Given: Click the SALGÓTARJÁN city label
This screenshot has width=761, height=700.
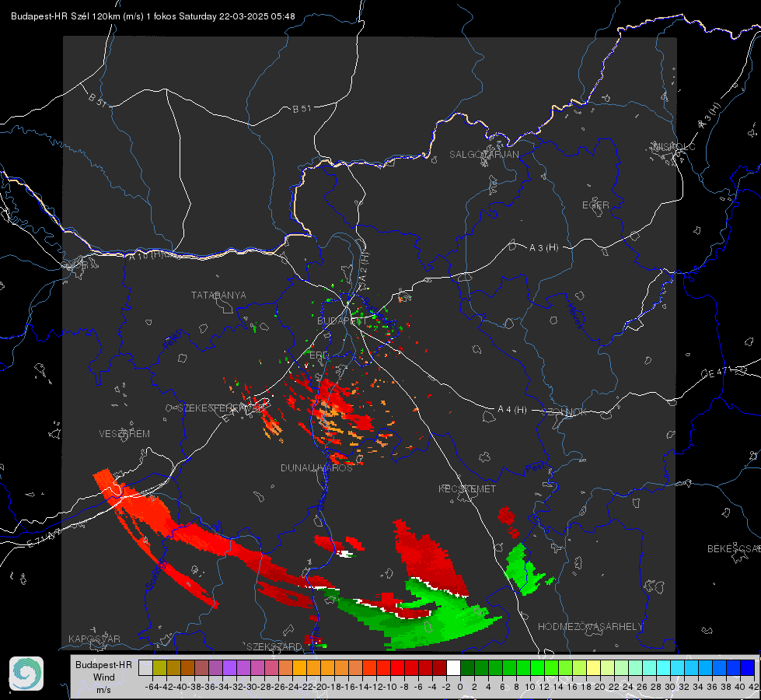Looking at the screenshot, I should pos(483,155).
